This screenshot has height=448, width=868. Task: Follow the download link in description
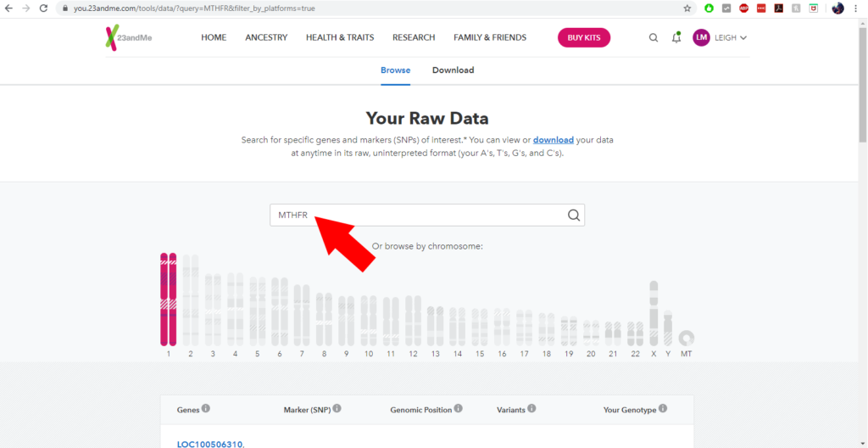(553, 140)
